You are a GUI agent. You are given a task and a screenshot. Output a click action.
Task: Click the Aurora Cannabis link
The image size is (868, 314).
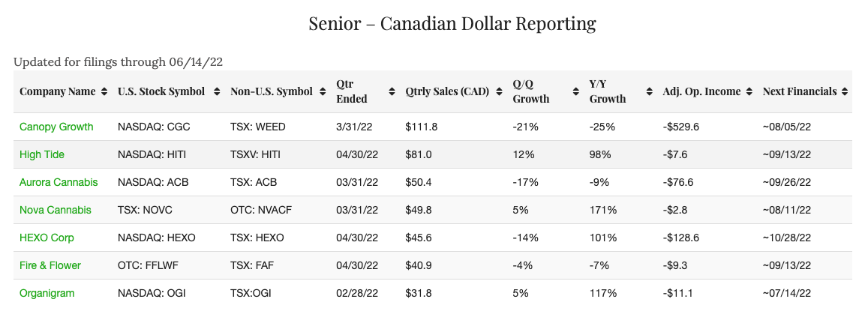click(59, 182)
